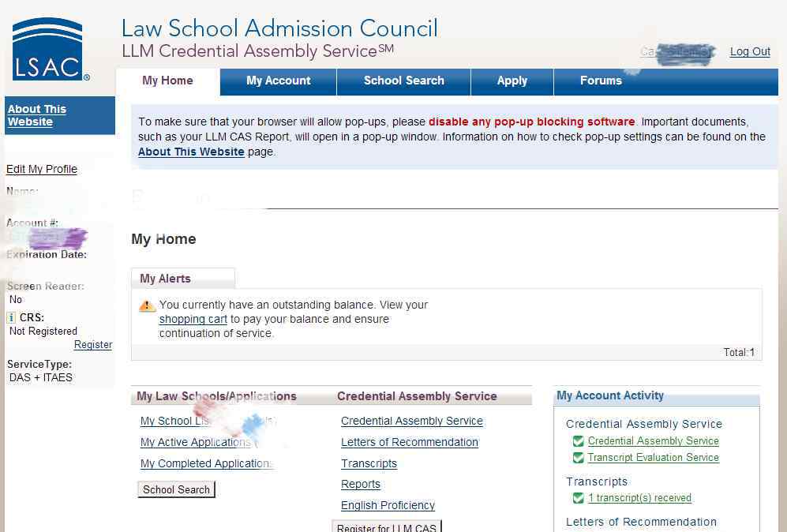Click the 'Screen Reader:' label
787x532 pixels.
coord(45,286)
